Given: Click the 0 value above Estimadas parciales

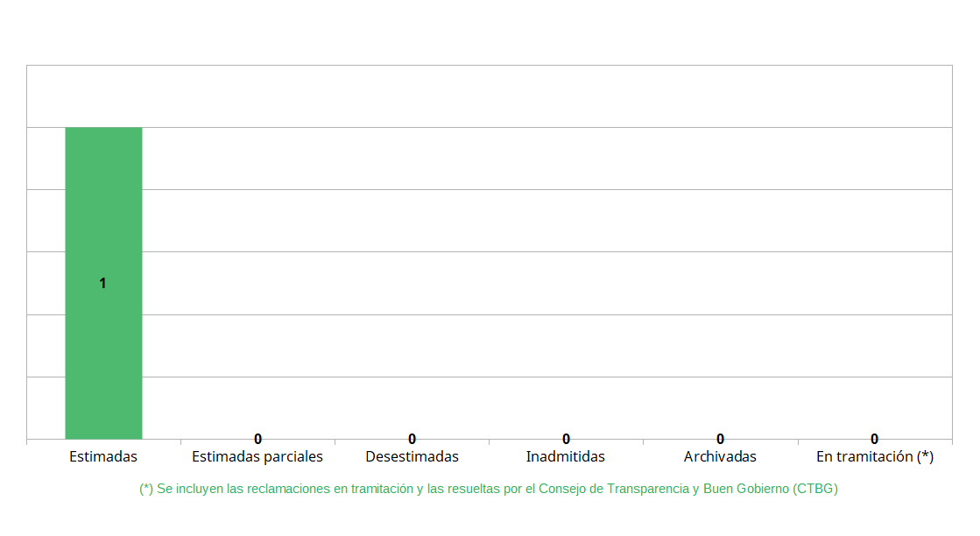Looking at the screenshot, I should pos(258,439).
